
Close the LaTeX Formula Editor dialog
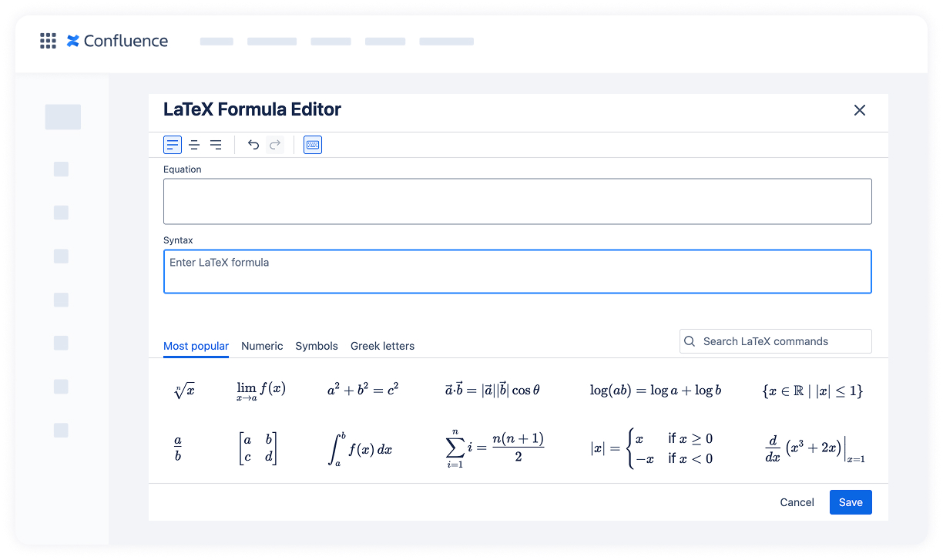click(x=860, y=110)
